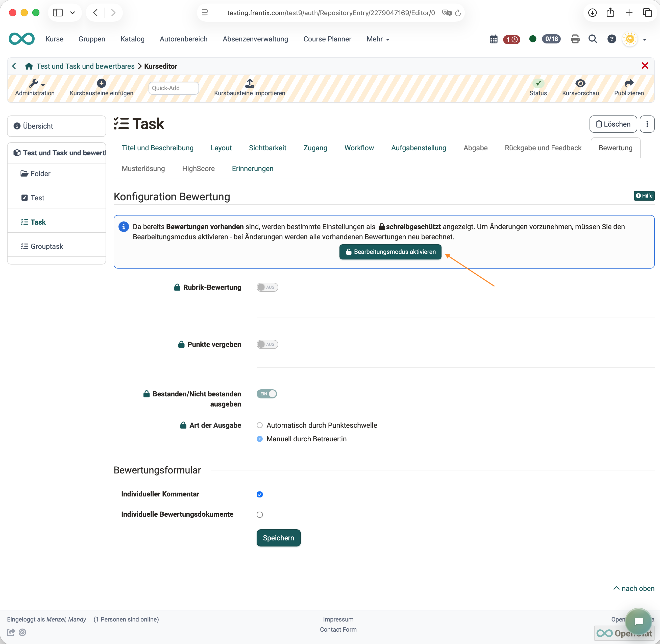Viewport: 660px width, 644px height.
Task: Switch to the Workflow tab
Action: tap(359, 148)
